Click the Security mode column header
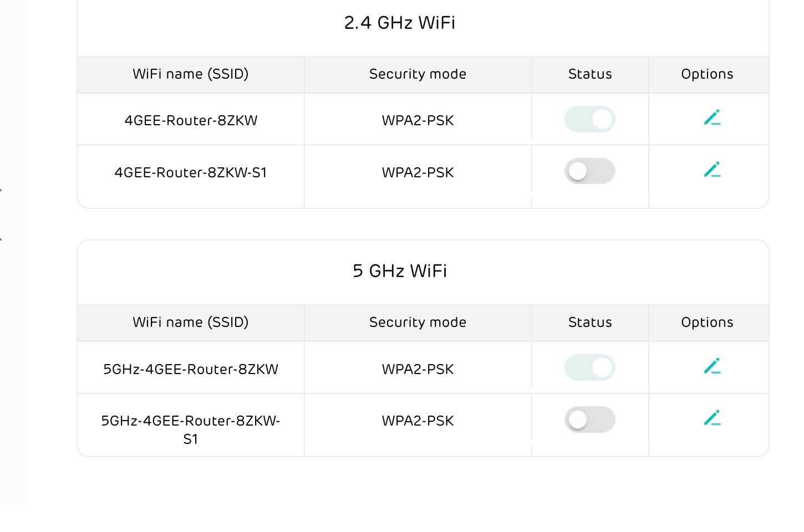This screenshot has height=532, width=804. point(417,74)
